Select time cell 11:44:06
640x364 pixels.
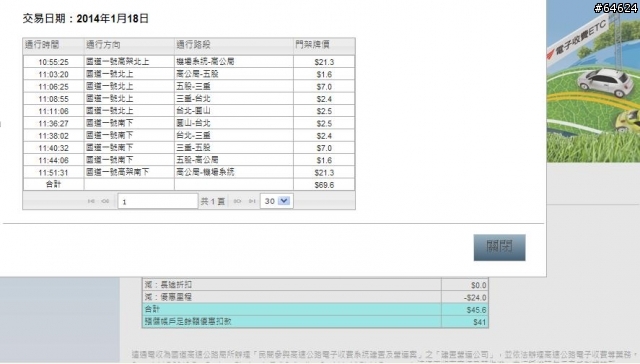[x=53, y=160]
